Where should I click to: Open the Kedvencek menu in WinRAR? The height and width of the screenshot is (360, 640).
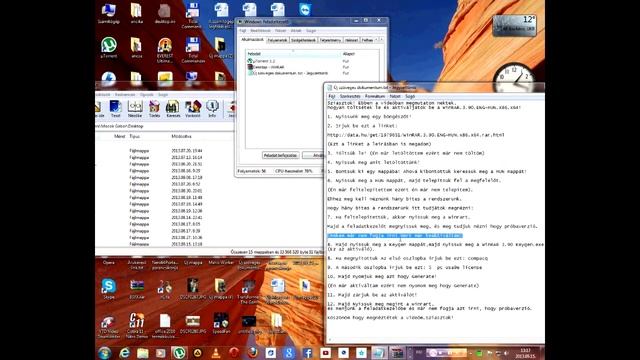point(125,94)
